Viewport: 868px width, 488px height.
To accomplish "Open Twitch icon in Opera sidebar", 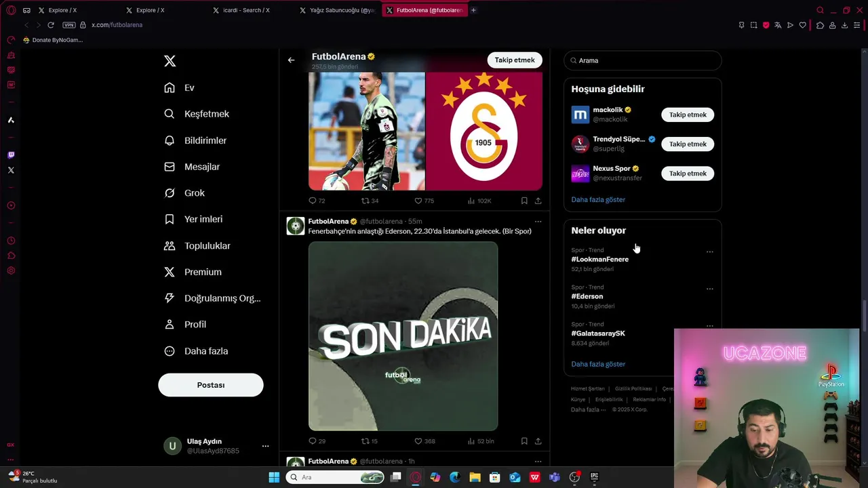I will (11, 155).
